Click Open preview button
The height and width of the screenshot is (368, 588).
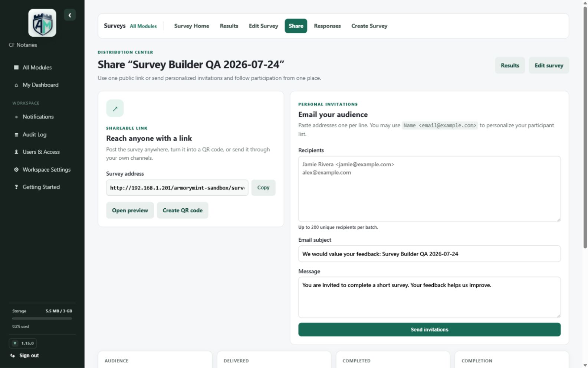coord(130,211)
